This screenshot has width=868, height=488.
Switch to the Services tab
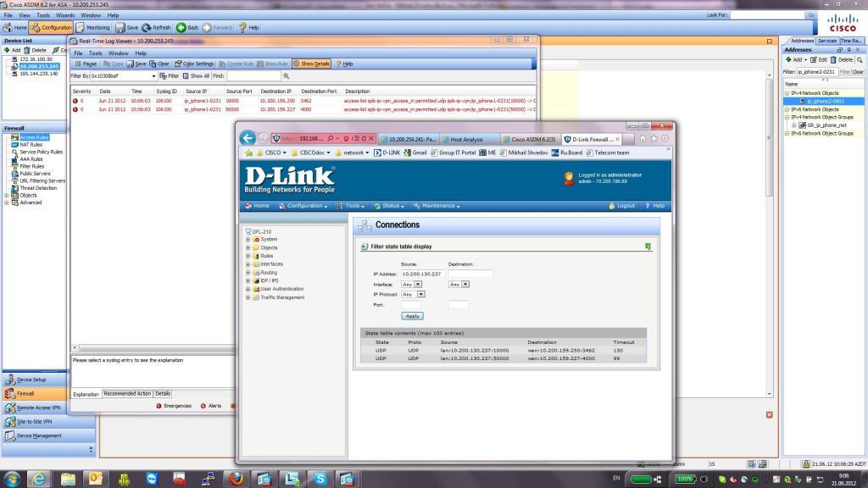(827, 41)
